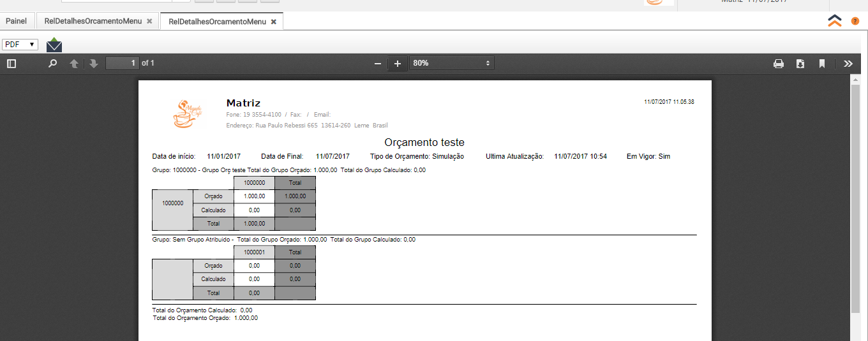The width and height of the screenshot is (868, 341).
Task: Click the bookmark current view icon
Action: (x=822, y=63)
